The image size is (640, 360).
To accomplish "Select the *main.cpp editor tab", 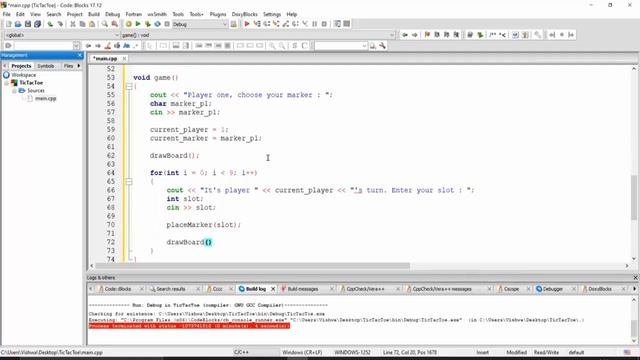I will [x=105, y=59].
